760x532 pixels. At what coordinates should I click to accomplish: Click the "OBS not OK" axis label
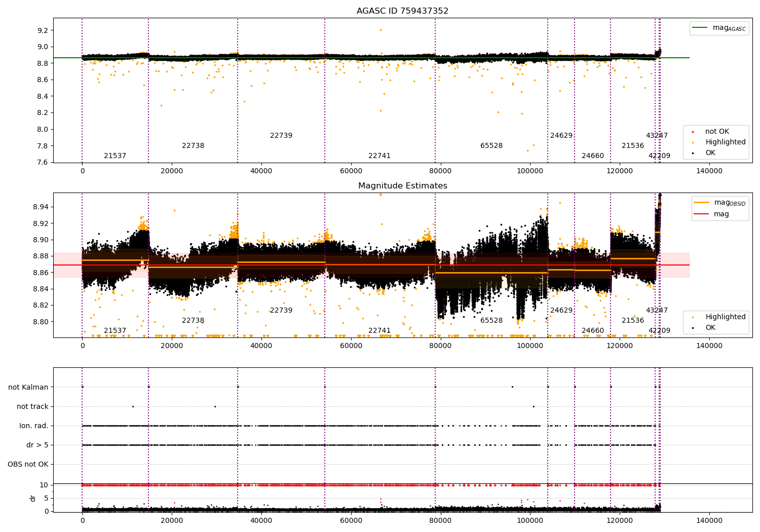[x=28, y=464]
